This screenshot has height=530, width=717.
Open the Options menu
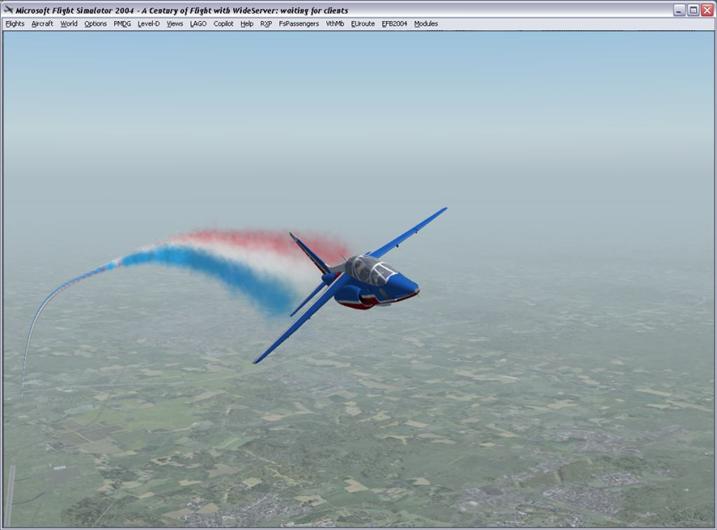(x=96, y=24)
